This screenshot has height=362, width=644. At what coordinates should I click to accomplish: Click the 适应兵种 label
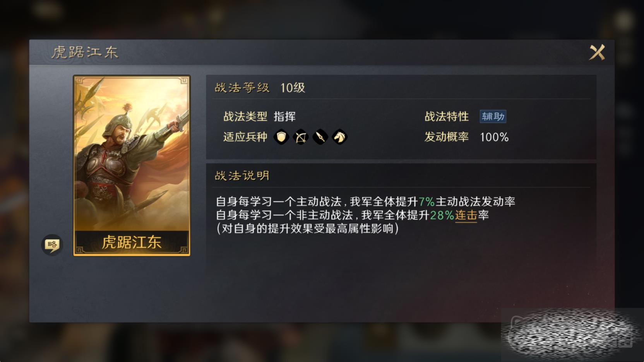tap(245, 137)
